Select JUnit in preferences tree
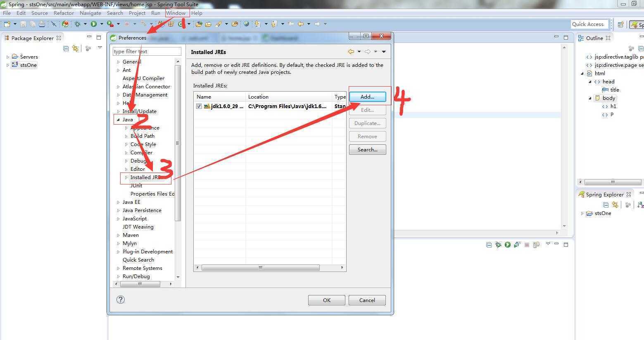Viewport: 644px width, 340px height. pos(136,186)
